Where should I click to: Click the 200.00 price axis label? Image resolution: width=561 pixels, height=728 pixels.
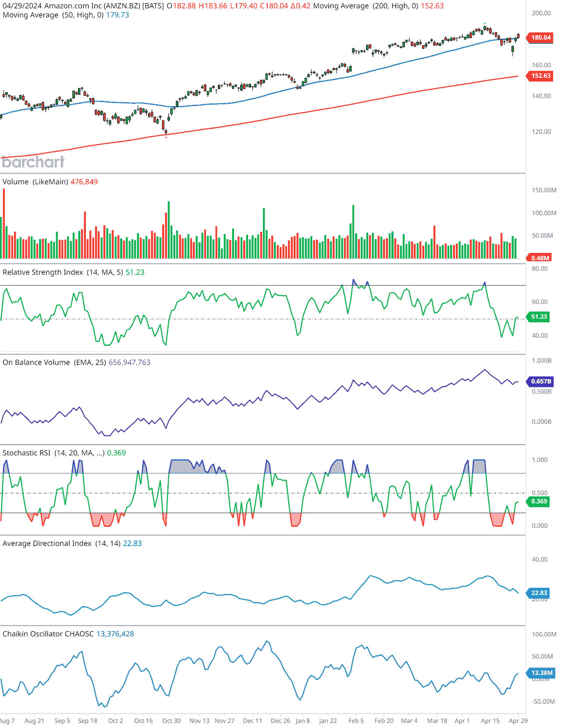pos(541,13)
